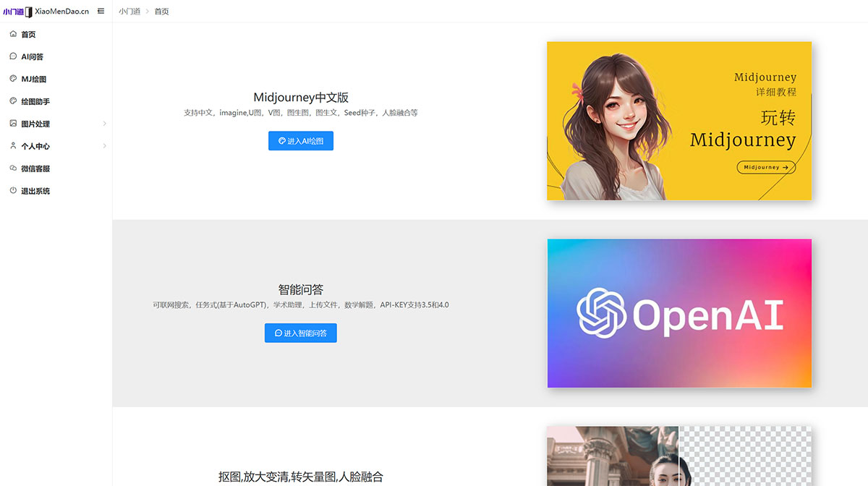Click the home icon beside 首页
This screenshot has height=486, width=868.
tap(13, 34)
